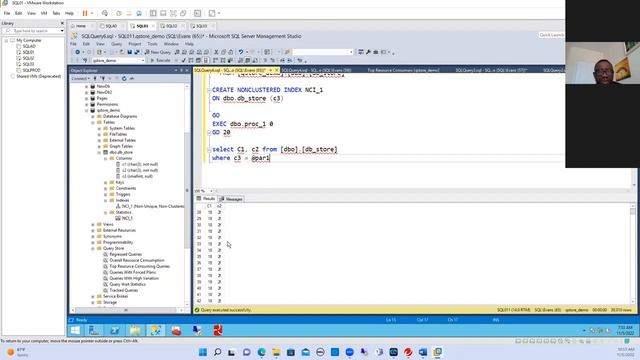This screenshot has height=360, width=640.
Task: Switch to VMware Home tab
Action: 81,26
